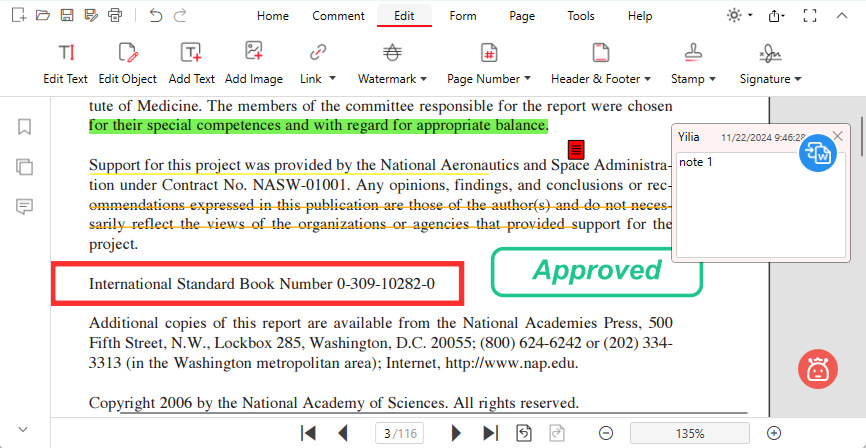The width and height of the screenshot is (866, 448).
Task: Switch to the Form tab
Action: (x=463, y=16)
